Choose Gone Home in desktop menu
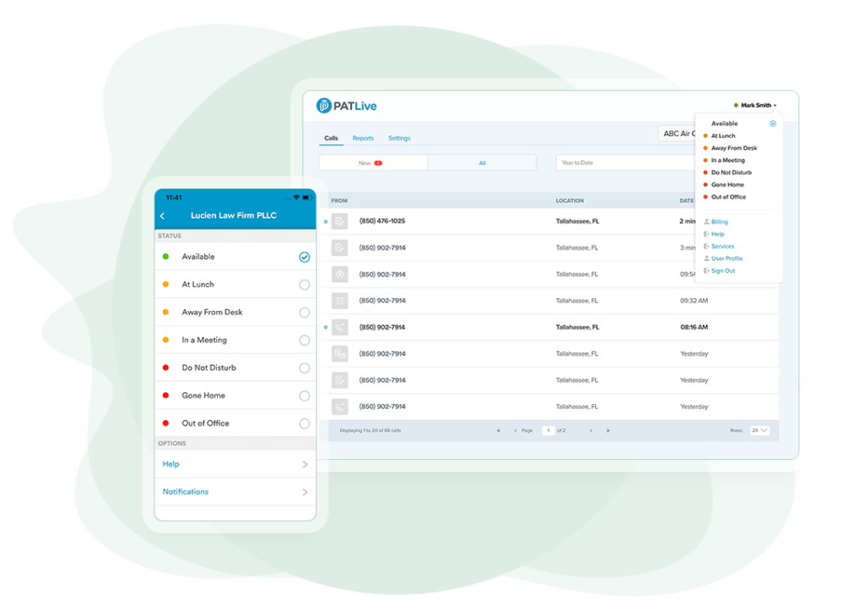The height and width of the screenshot is (609, 868). (x=727, y=185)
